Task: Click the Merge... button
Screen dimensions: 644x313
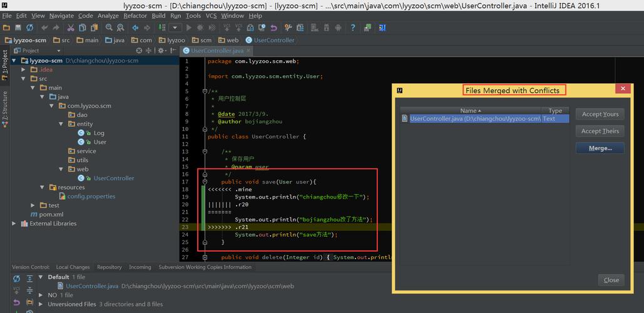Action: 600,148
